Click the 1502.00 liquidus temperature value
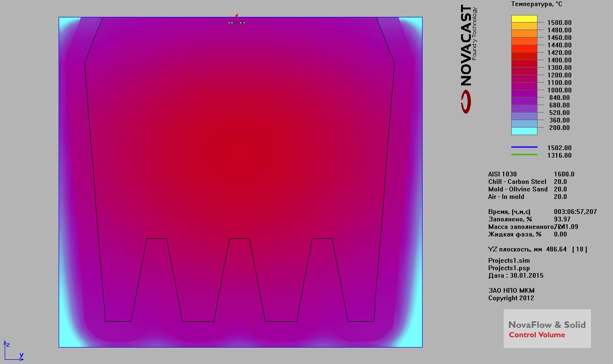Screen dimensions: 613x364 [x=560, y=148]
